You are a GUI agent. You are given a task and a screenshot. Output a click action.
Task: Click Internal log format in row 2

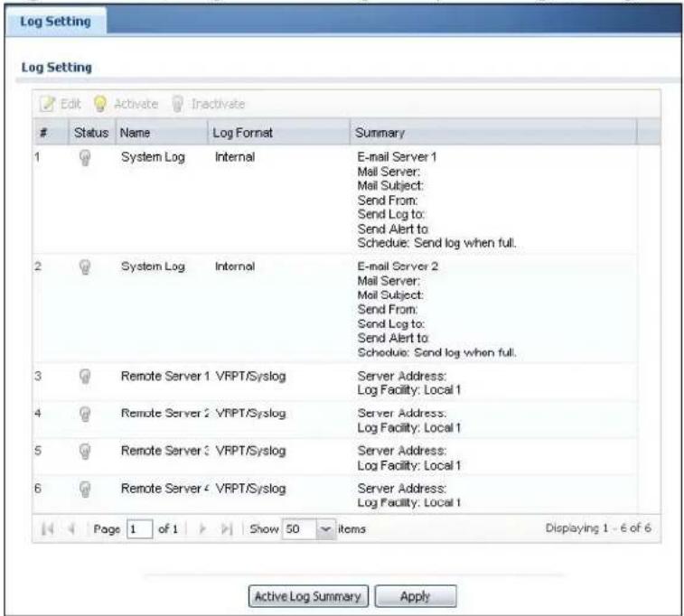coord(235,266)
